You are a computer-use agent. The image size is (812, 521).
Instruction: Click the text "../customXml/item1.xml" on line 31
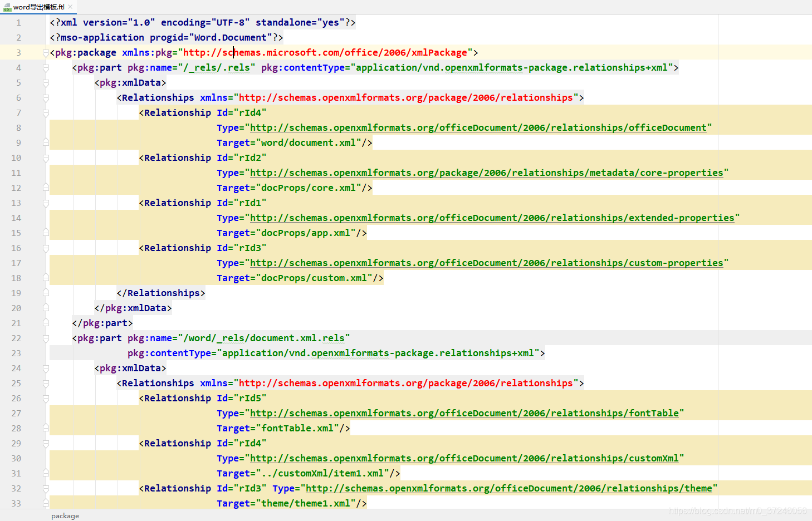click(322, 474)
